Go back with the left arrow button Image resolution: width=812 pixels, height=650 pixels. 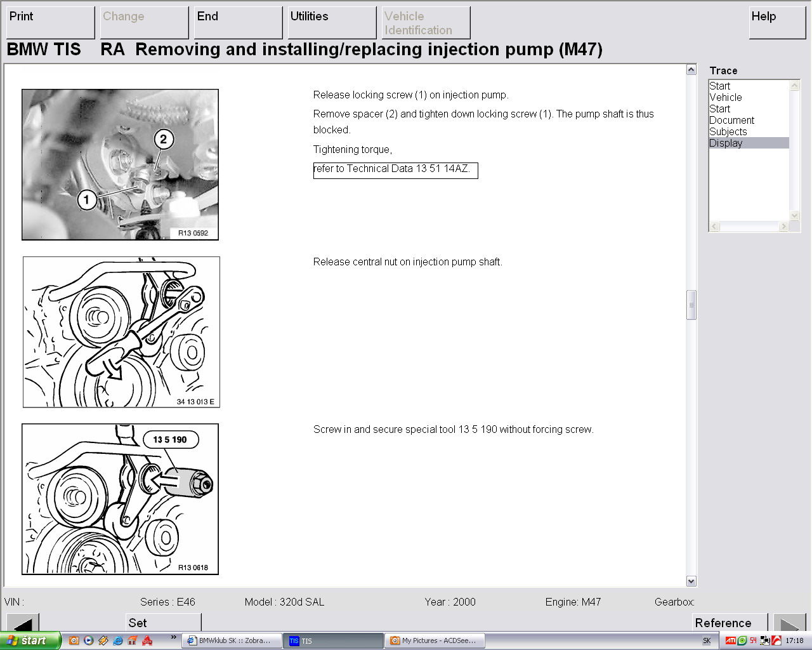pos(23,623)
